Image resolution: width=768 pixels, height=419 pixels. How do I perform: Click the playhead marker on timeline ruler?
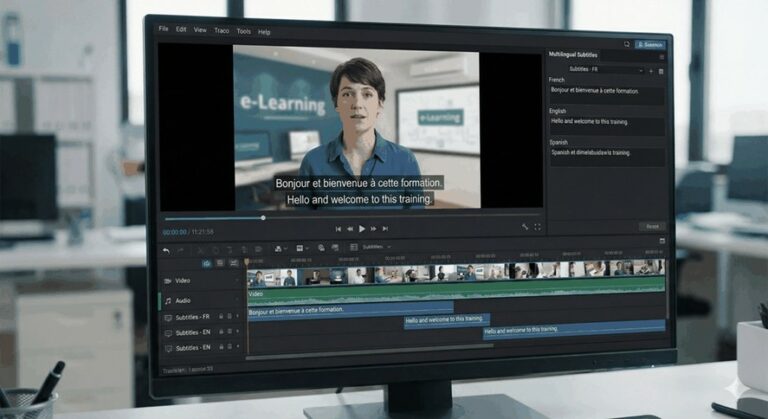(246, 262)
